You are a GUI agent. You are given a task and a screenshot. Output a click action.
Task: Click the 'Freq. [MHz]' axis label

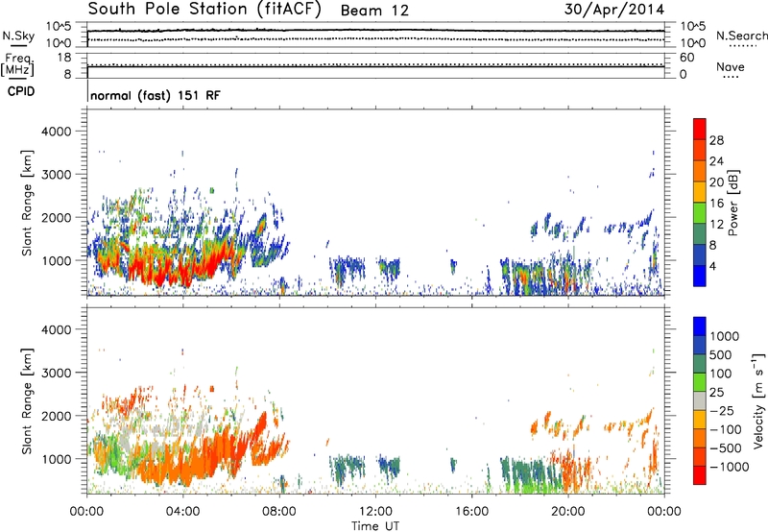tap(17, 64)
